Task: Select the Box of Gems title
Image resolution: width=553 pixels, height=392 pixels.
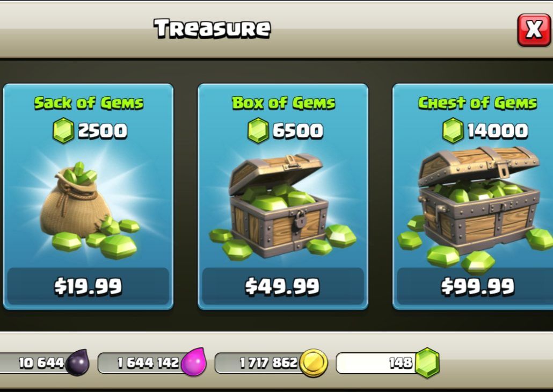Action: pyautogui.click(x=283, y=103)
